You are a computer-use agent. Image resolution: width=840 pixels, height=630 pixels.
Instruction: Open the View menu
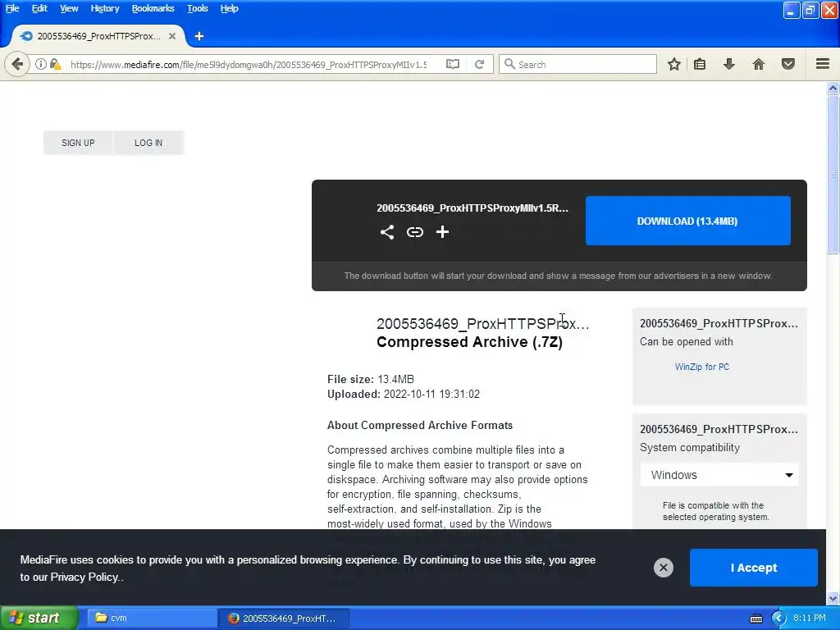[x=69, y=8]
